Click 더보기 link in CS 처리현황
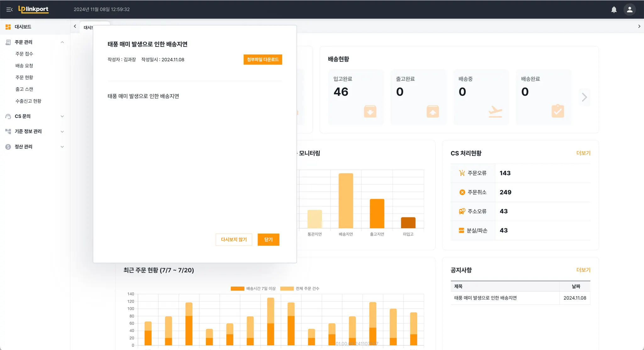This screenshot has width=644, height=350. [x=583, y=153]
